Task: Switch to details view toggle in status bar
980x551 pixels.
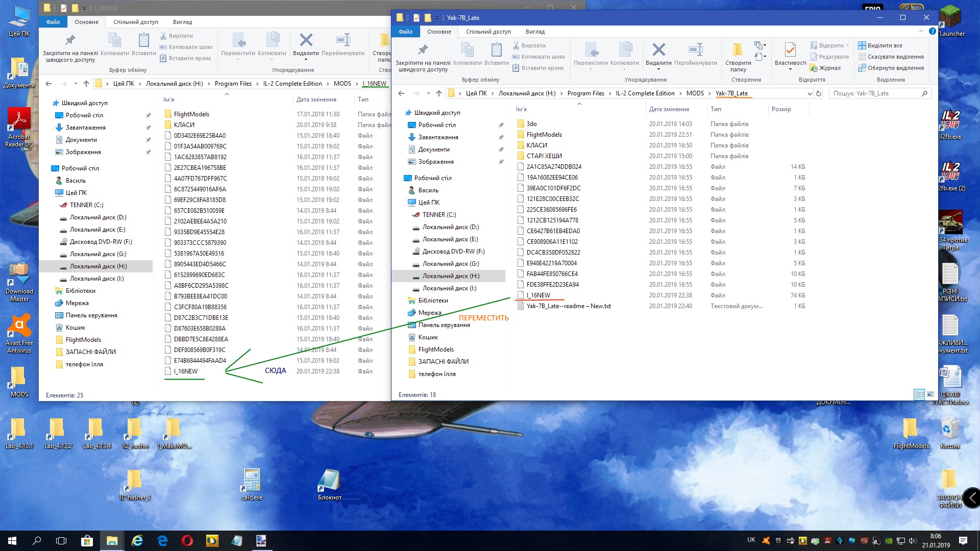Action: coord(919,394)
